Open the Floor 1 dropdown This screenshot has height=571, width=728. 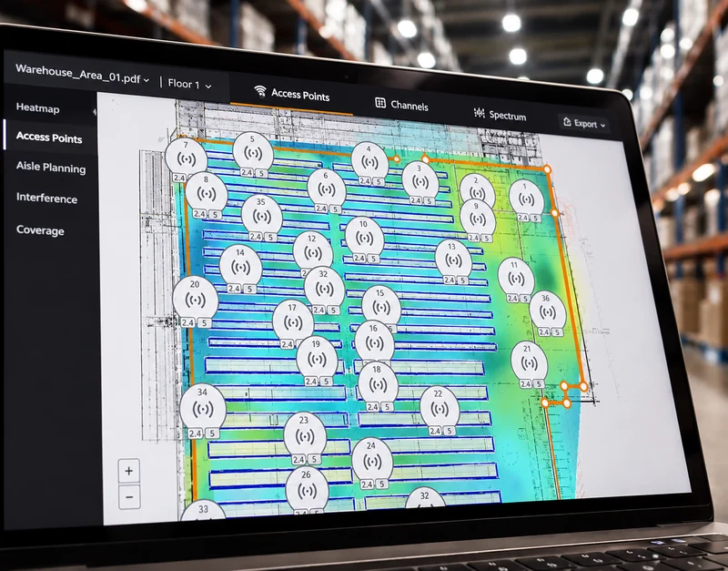pyautogui.click(x=189, y=84)
